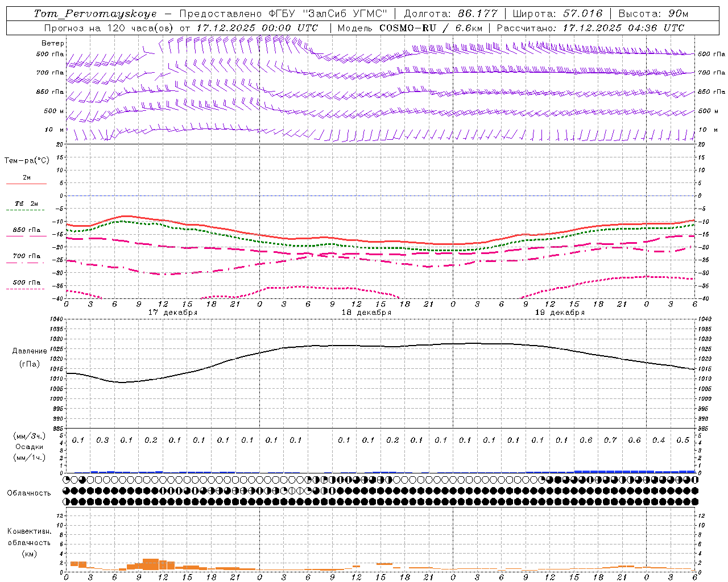The image size is (728, 582).
Task: Click the 18 декабря date label
Action: (366, 313)
